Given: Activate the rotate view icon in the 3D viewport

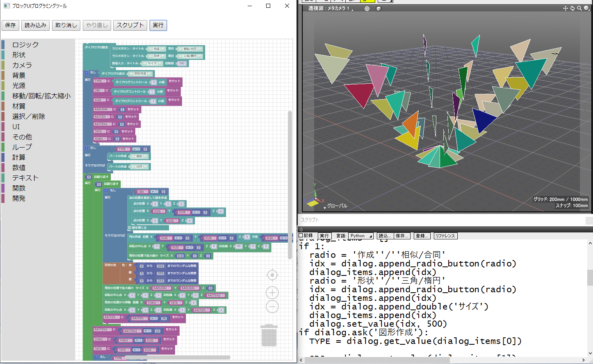Looking at the screenshot, I should 572,9.
